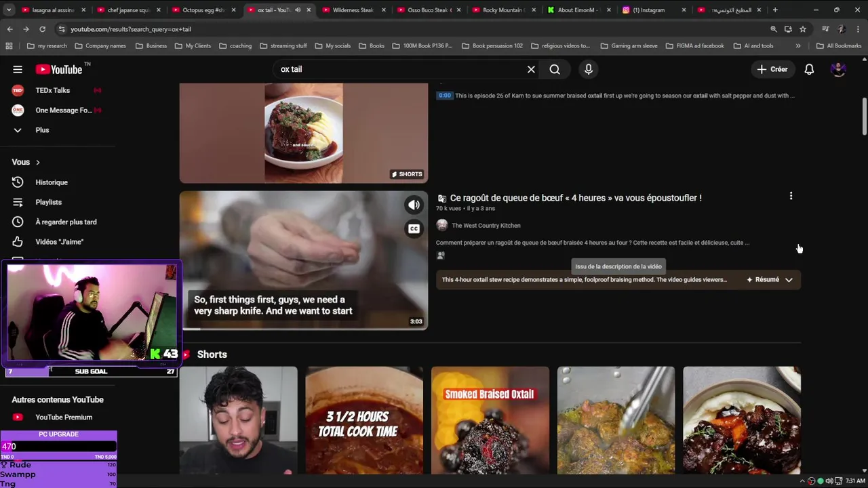868x488 pixels.
Task: Open Short with 3 1/2 hours cook time
Action: (x=364, y=420)
